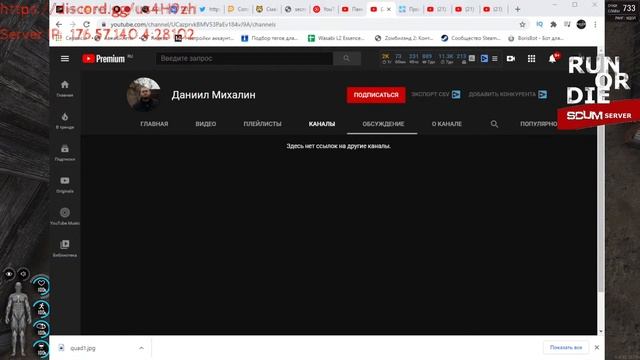Screen dimensions: 640x360
Task: Open Подписки in the sidebar
Action: click(64, 152)
